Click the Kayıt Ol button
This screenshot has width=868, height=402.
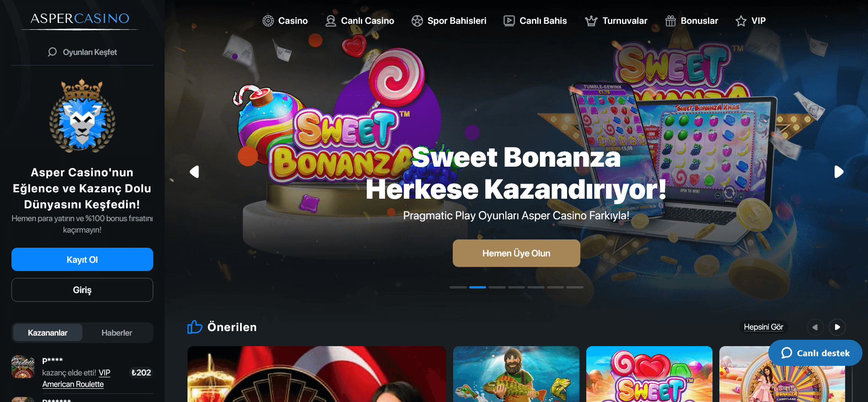(82, 260)
